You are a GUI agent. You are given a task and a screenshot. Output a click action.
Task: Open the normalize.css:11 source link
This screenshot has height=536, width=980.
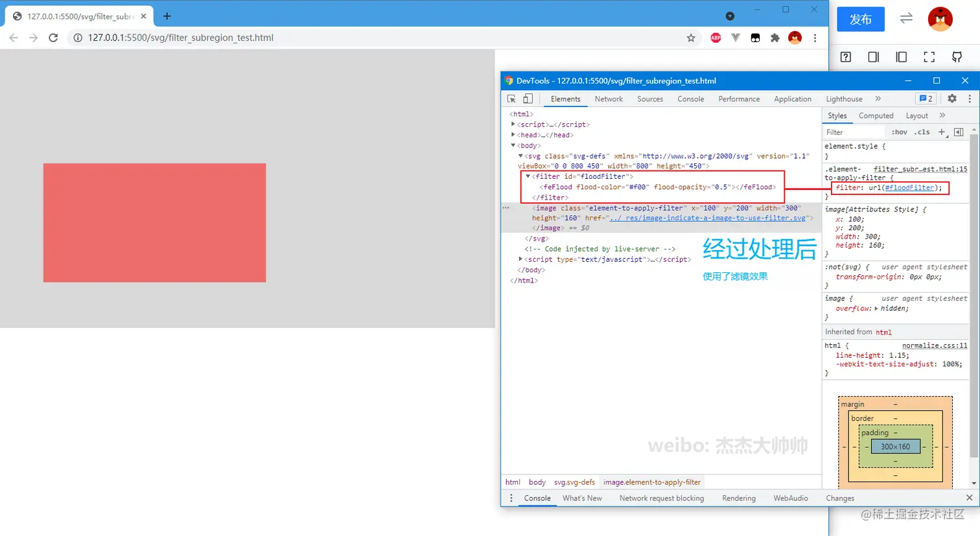pos(935,346)
